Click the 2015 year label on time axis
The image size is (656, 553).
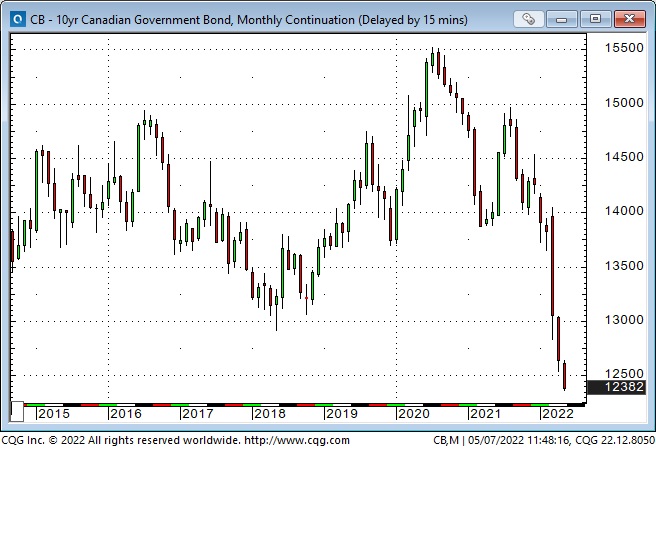(54, 414)
